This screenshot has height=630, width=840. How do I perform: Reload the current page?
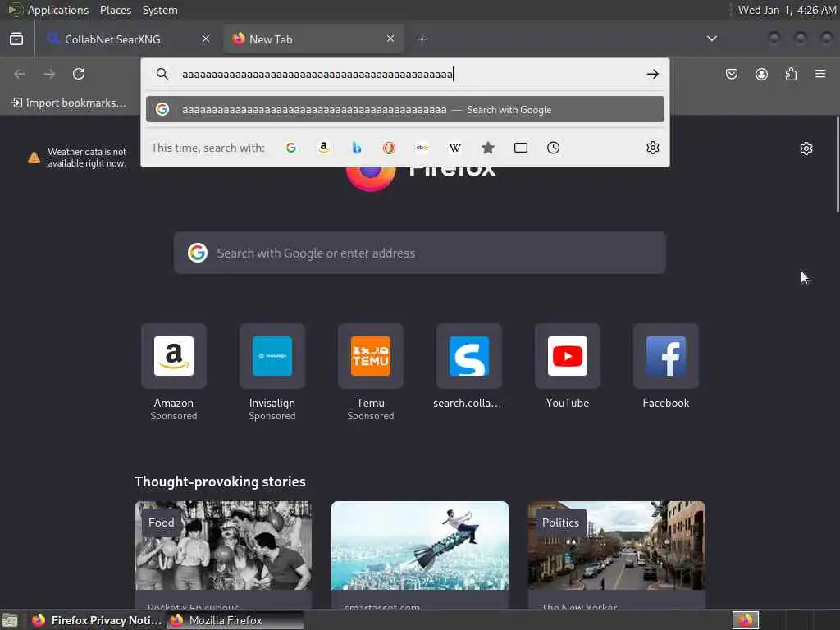[x=79, y=74]
